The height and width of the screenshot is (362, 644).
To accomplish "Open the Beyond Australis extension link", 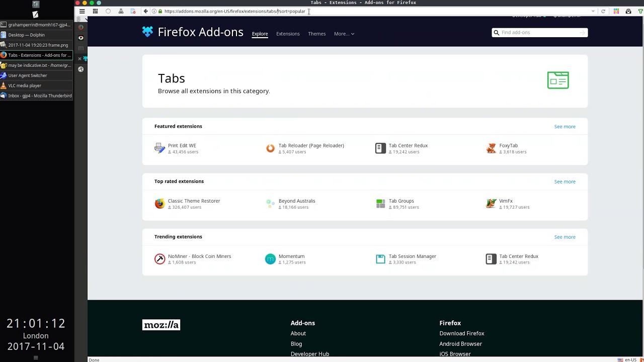I will click(x=297, y=201).
